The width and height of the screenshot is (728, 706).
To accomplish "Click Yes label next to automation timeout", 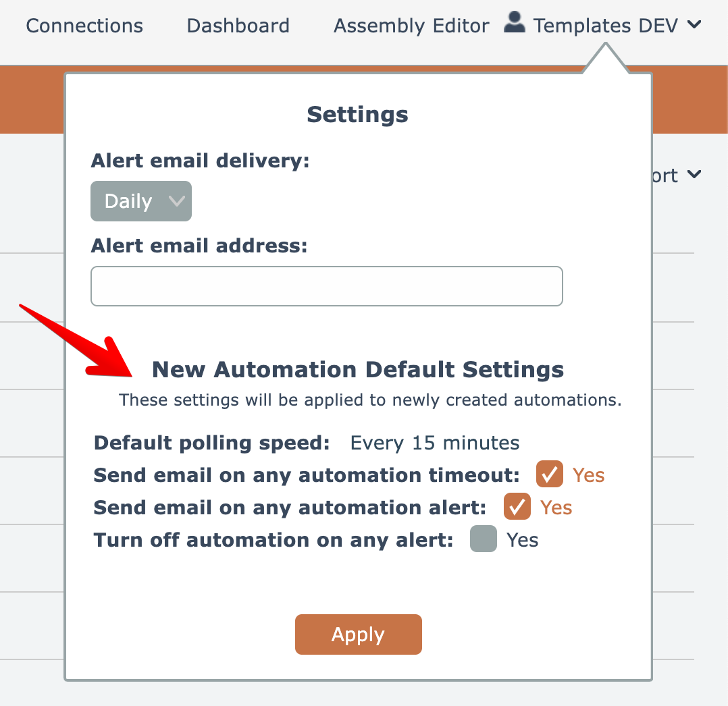I will click(x=589, y=475).
